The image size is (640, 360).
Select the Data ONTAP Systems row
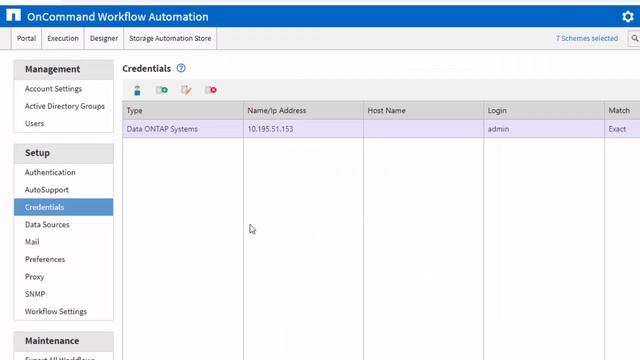pos(381,129)
